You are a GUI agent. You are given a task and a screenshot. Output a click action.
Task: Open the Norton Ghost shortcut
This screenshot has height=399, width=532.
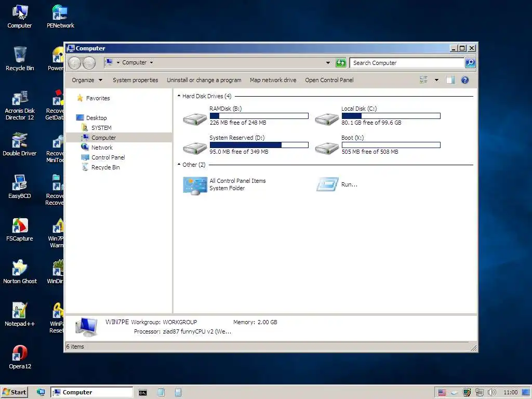pyautogui.click(x=20, y=272)
